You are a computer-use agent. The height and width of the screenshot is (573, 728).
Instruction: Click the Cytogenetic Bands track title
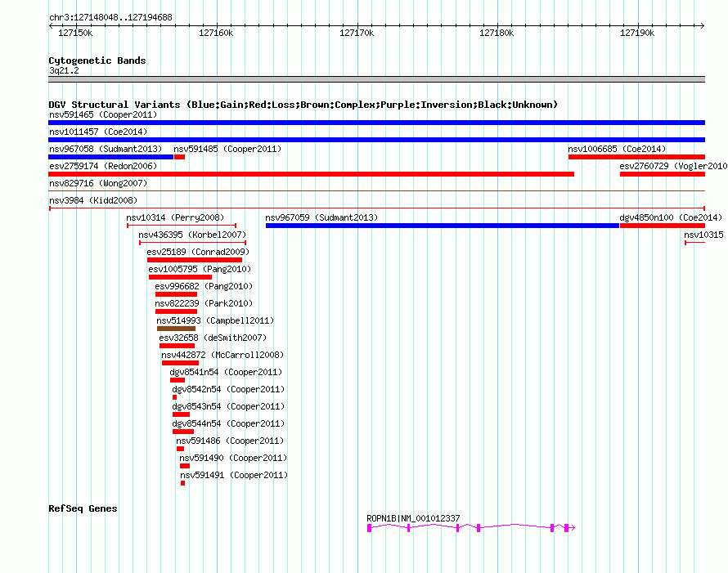point(97,60)
